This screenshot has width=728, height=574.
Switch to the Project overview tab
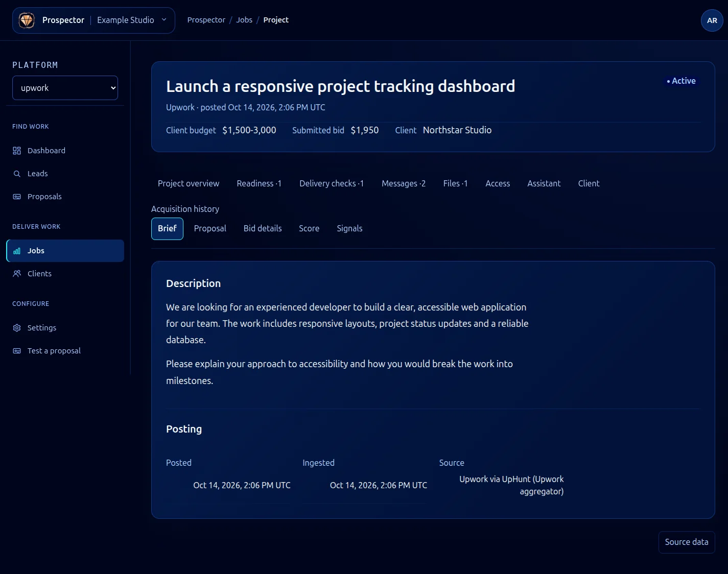[x=189, y=183]
